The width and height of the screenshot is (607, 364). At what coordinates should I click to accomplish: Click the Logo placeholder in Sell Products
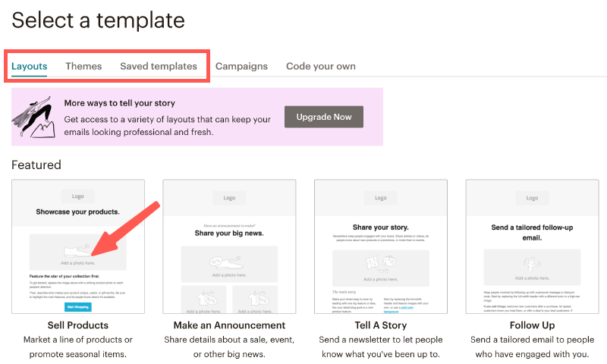pos(77,195)
